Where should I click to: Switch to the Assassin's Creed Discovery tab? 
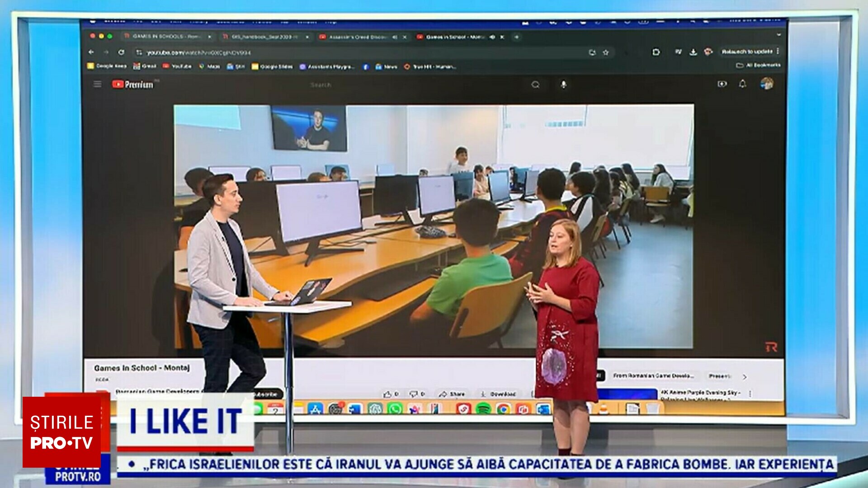[357, 37]
